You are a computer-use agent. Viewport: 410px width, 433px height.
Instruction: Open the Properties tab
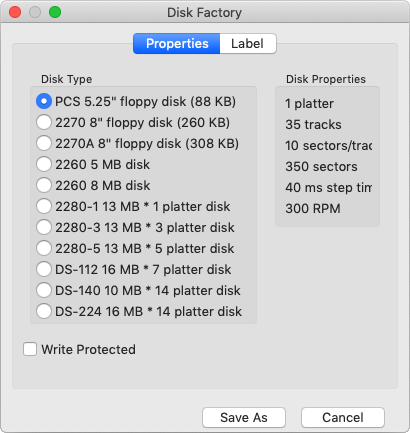click(x=177, y=43)
